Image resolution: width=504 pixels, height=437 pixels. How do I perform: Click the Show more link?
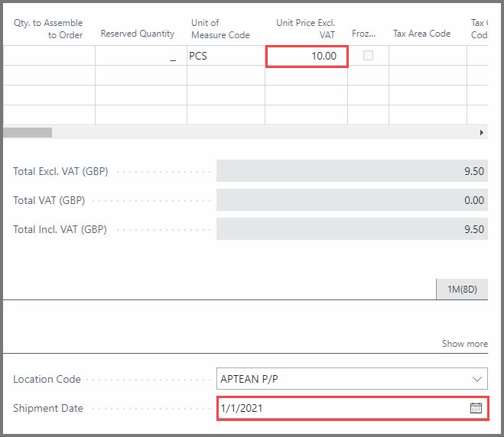[464, 344]
